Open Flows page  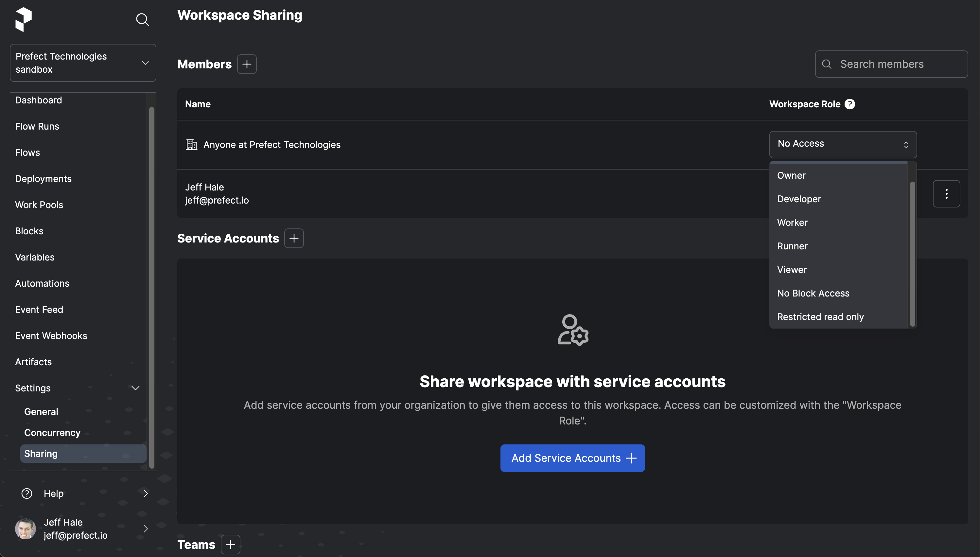[27, 153]
